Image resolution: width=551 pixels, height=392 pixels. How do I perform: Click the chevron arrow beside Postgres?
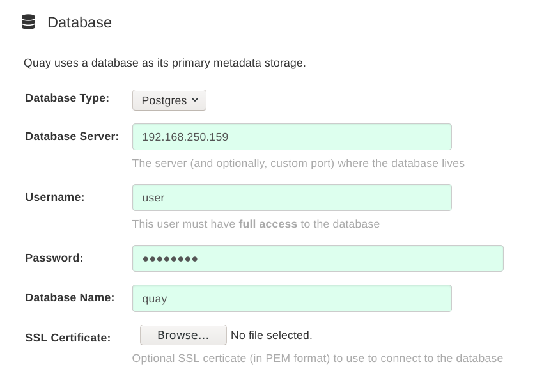[195, 100]
